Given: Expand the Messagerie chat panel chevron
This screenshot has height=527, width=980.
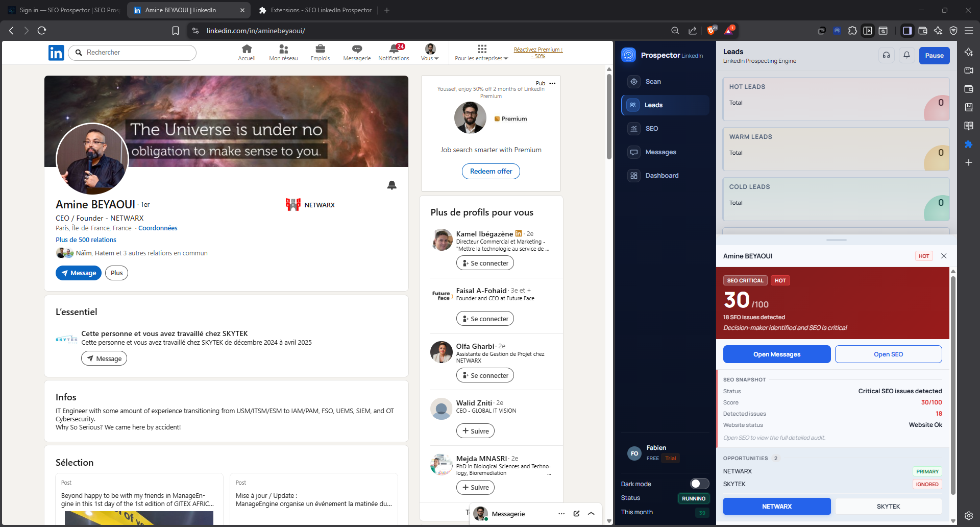Looking at the screenshot, I should (x=591, y=514).
